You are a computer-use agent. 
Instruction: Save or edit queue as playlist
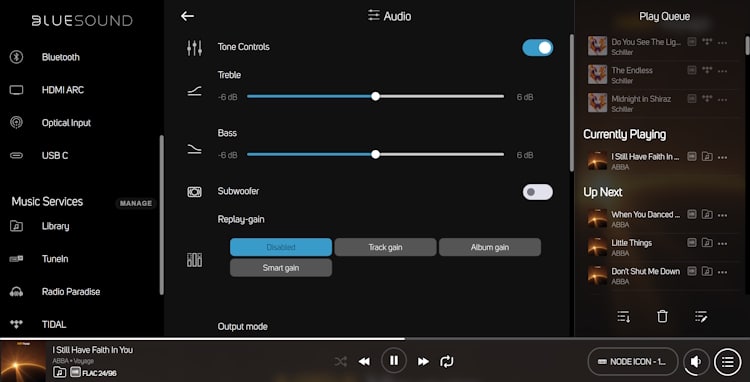701,317
